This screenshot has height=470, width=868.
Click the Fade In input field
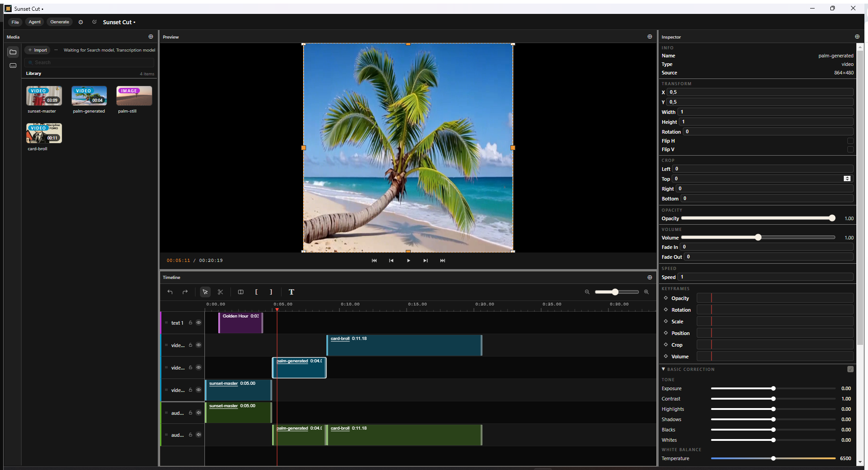[x=767, y=247]
